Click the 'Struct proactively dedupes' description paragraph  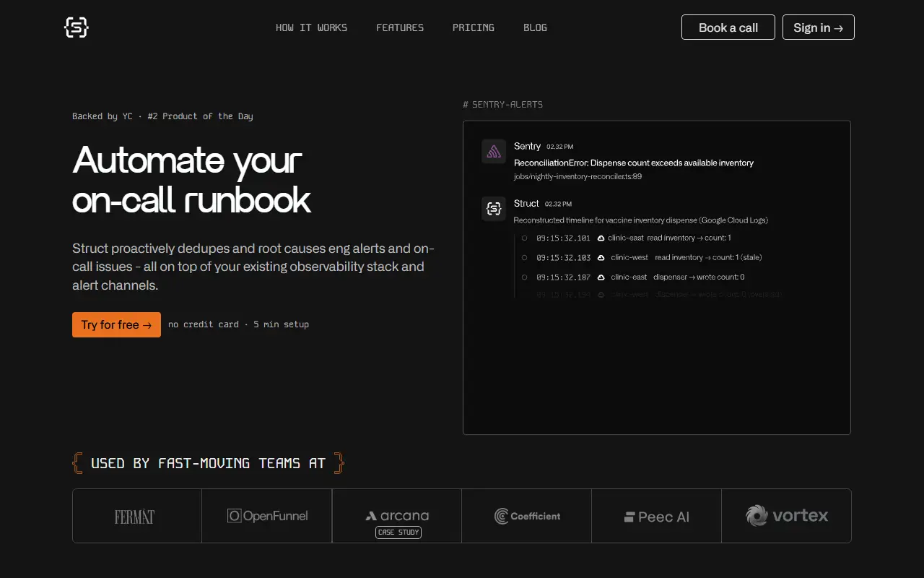[253, 267]
